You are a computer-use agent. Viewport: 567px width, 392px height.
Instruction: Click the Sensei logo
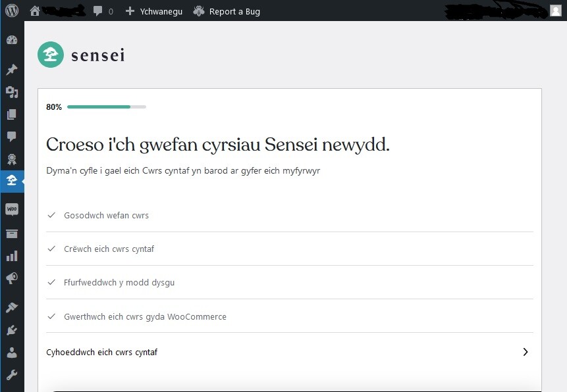pos(82,55)
